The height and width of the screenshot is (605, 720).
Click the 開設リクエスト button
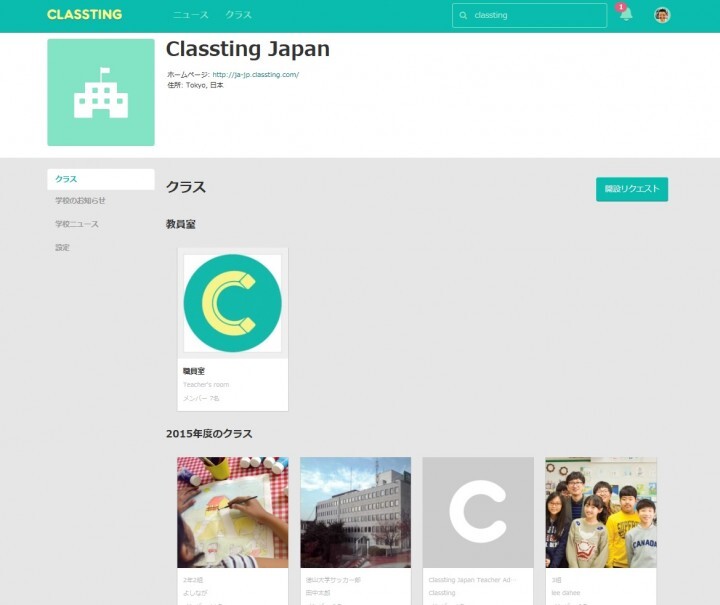(x=632, y=189)
